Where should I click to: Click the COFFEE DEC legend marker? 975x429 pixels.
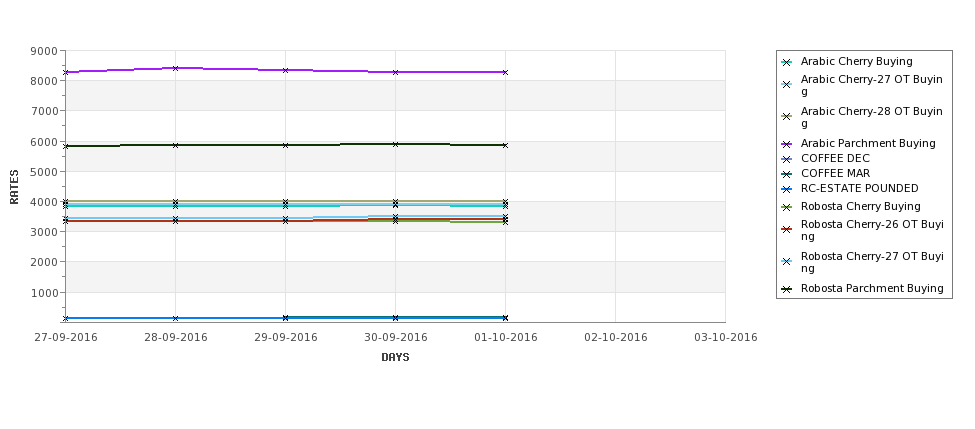pyautogui.click(x=787, y=159)
